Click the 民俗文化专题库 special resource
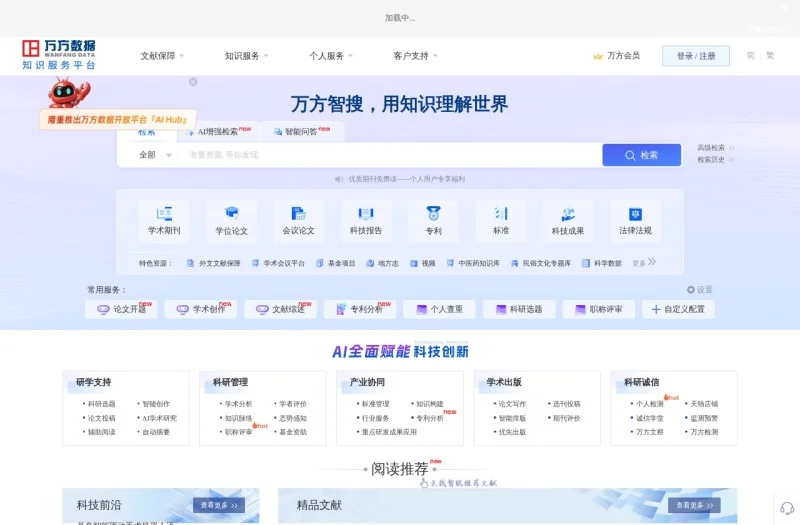Viewport: 800px width, 525px height. point(541,263)
